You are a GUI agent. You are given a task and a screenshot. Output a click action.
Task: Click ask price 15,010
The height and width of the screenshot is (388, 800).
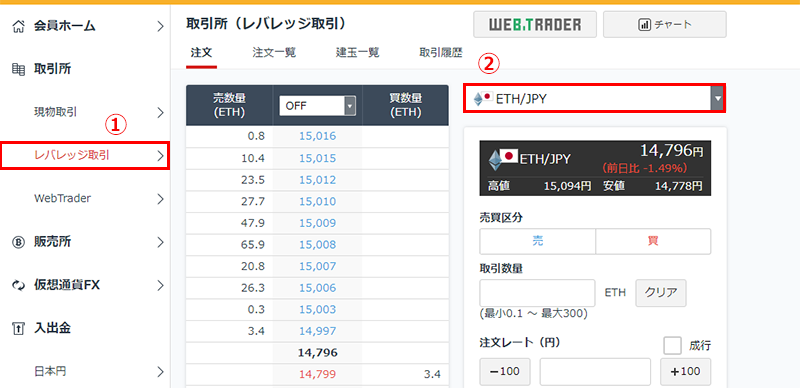click(x=317, y=201)
